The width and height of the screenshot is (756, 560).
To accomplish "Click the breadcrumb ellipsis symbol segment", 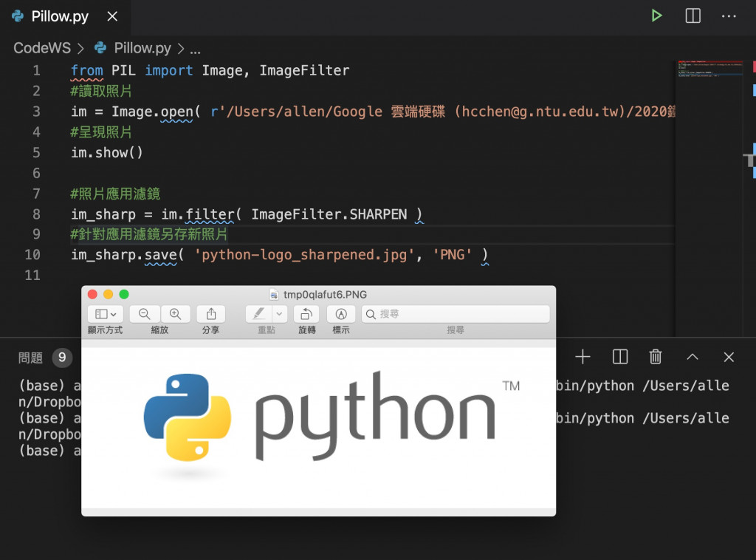I will (195, 49).
